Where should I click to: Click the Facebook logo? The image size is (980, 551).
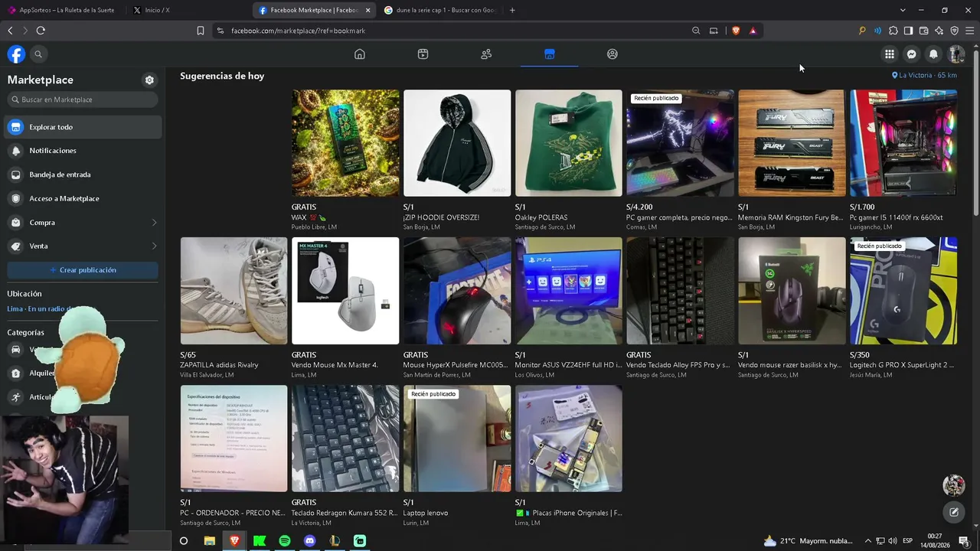coord(16,54)
